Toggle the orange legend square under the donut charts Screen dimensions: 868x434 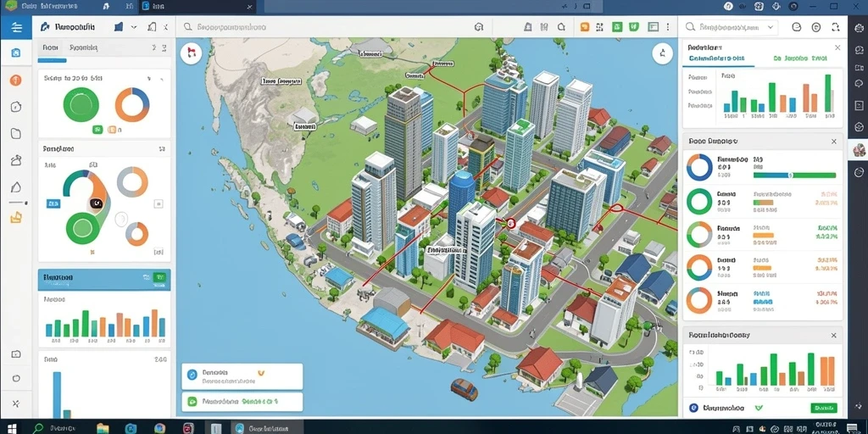112,130
